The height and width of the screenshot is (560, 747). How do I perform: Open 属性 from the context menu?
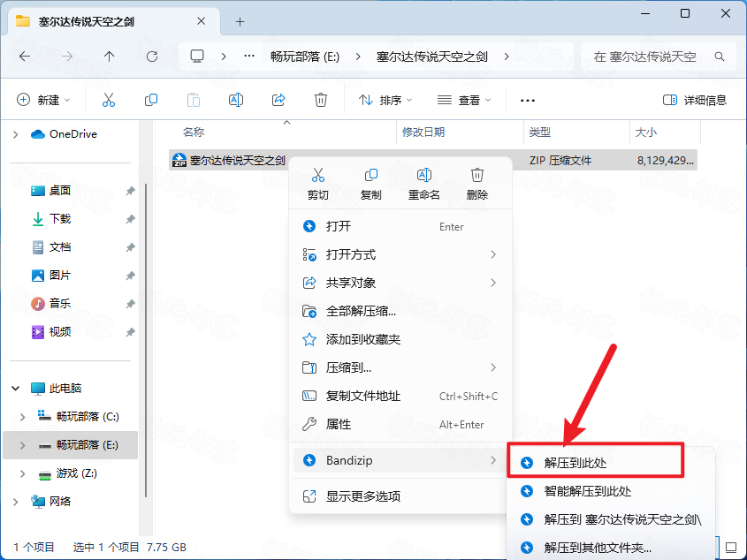click(400, 424)
